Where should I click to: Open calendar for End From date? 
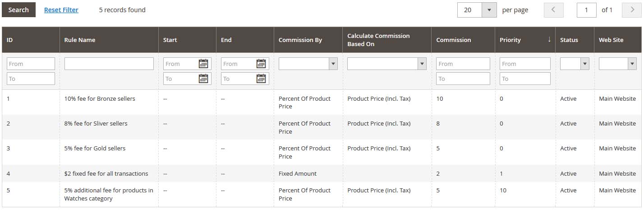click(261, 64)
